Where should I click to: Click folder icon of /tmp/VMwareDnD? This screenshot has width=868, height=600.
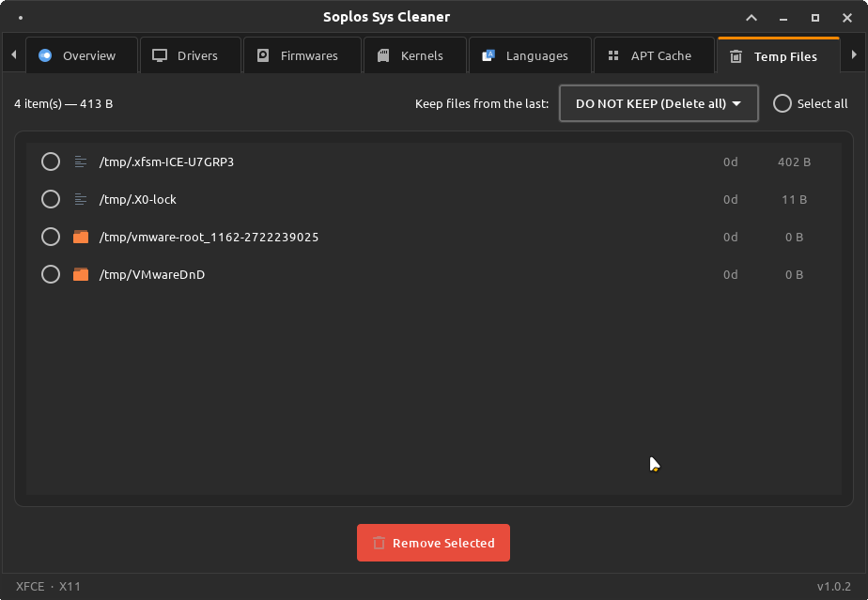[x=81, y=274]
